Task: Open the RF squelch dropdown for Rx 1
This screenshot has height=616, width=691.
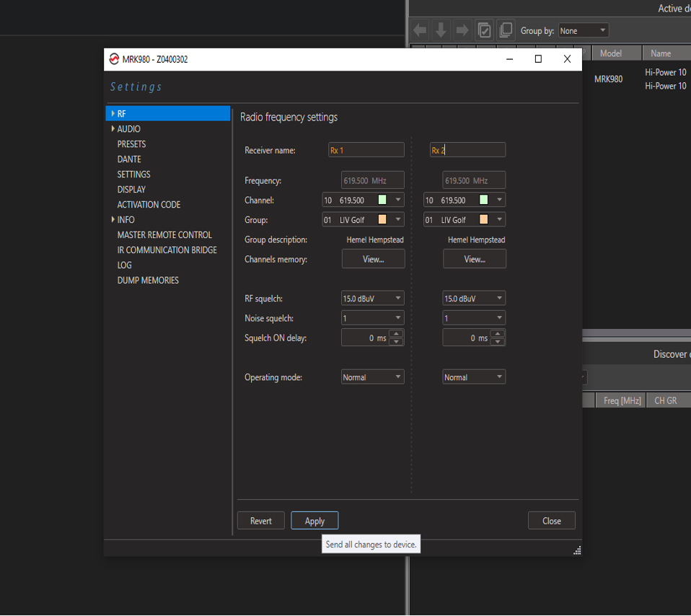Action: tap(372, 297)
